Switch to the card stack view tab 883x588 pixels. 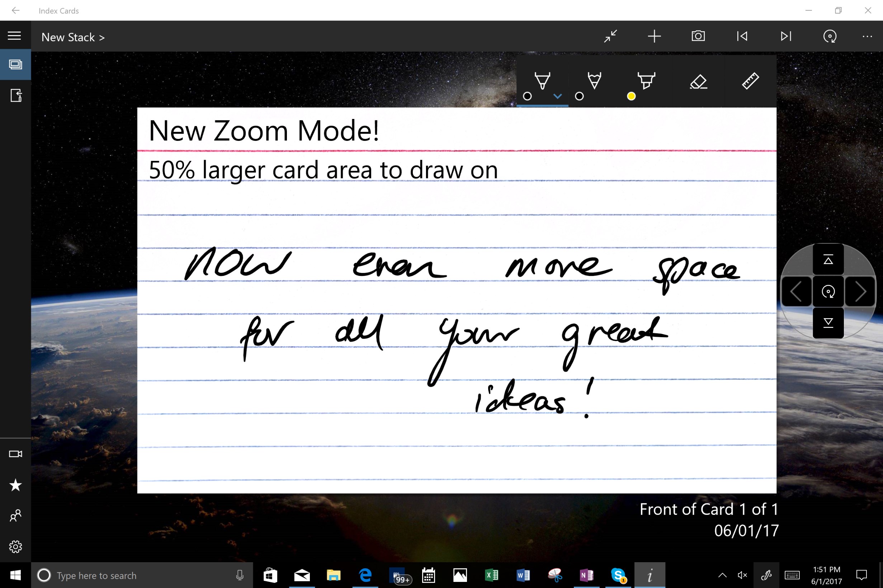(15, 64)
